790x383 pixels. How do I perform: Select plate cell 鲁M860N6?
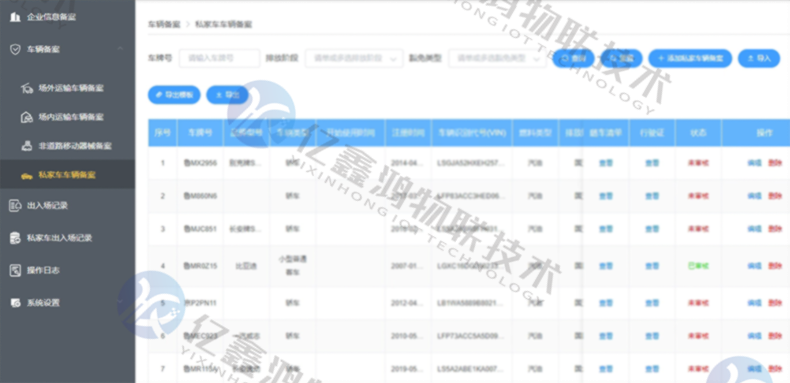pos(200,196)
